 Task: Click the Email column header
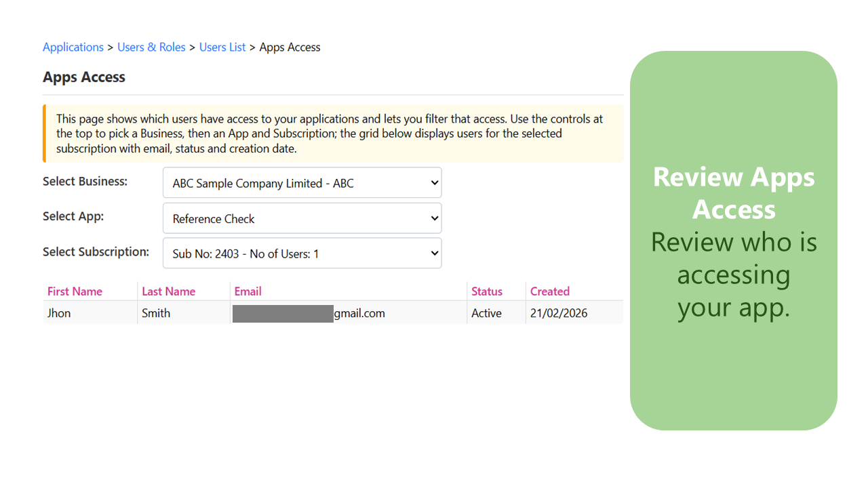tap(248, 291)
